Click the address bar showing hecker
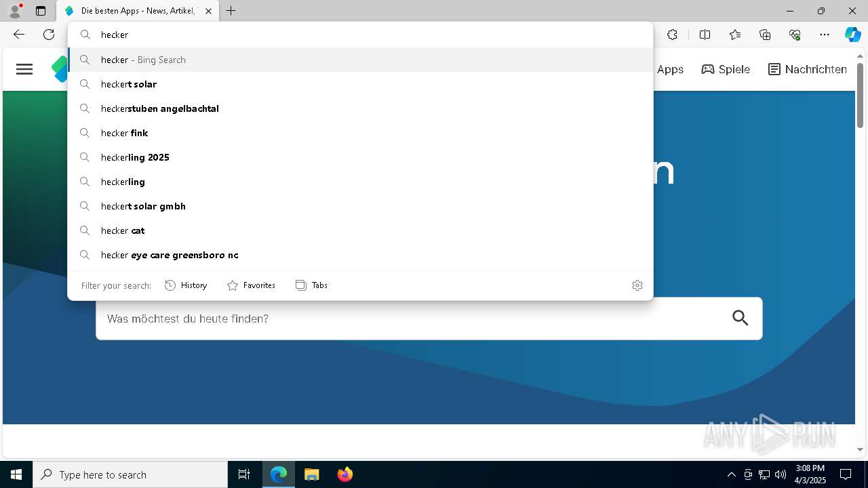 point(360,35)
